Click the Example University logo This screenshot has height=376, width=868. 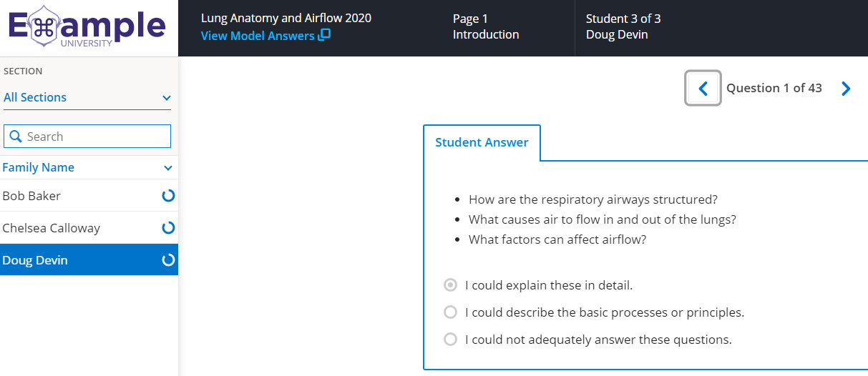[87, 28]
